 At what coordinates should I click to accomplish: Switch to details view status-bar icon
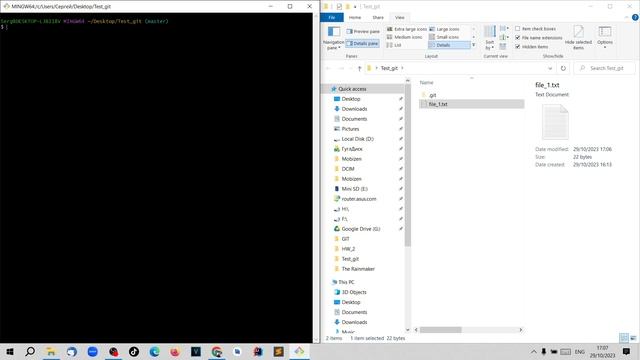click(x=624, y=338)
